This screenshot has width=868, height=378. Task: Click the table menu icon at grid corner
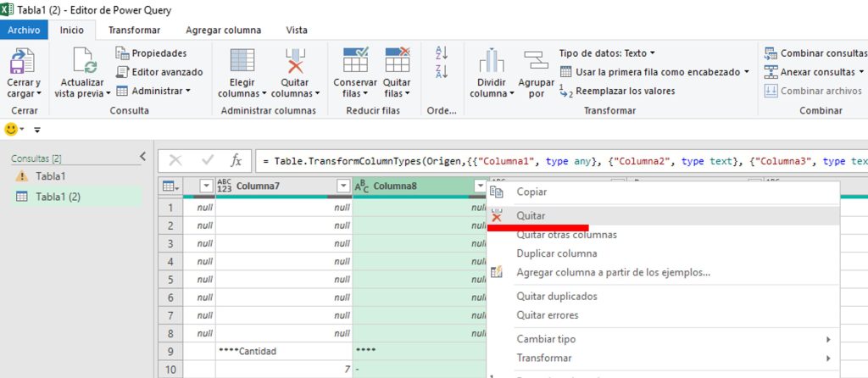170,186
